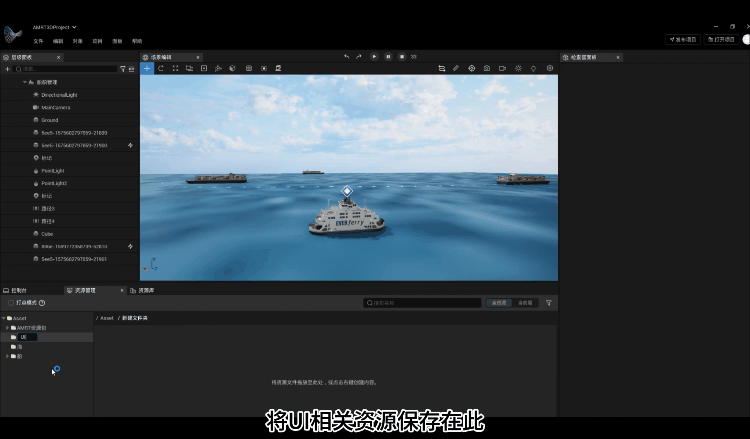Screen dimensions: 750x439
Task: Select the segment toggle right of 全资源
Action: [x=525, y=303]
